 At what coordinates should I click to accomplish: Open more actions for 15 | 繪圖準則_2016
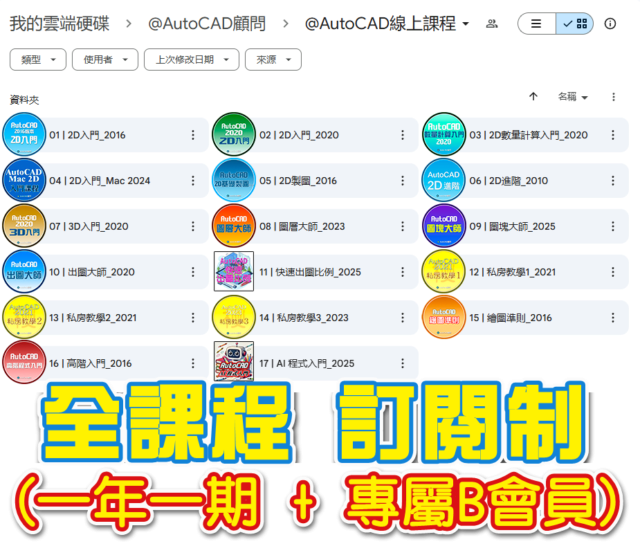613,318
